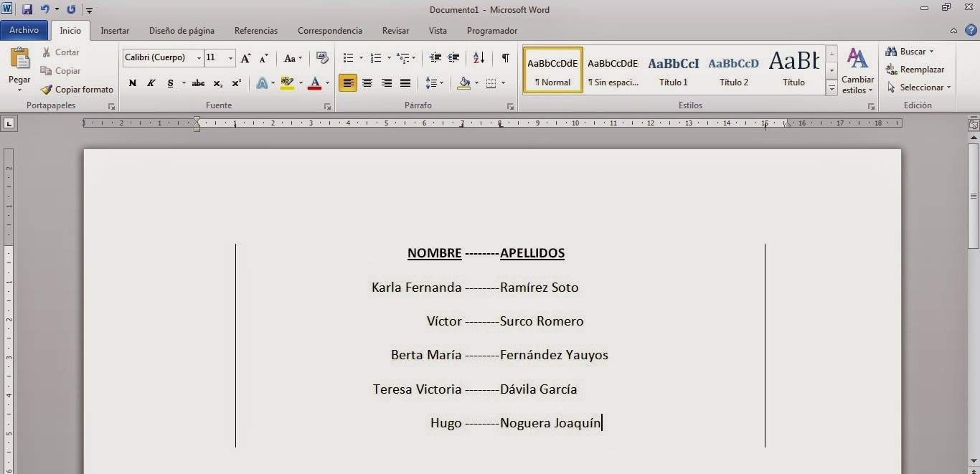Open the Calibri font name dropdown

pos(199,57)
